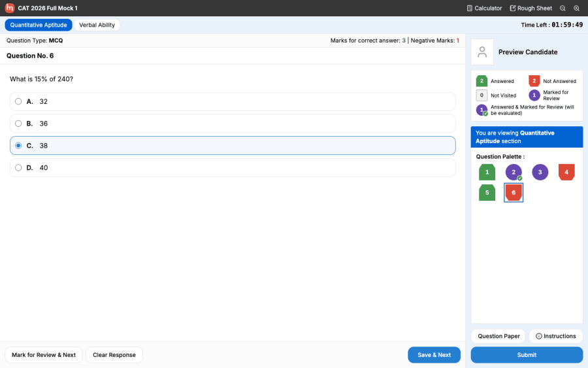Click the "Question Type: MCQ" label
The height and width of the screenshot is (368, 588).
tap(35, 41)
